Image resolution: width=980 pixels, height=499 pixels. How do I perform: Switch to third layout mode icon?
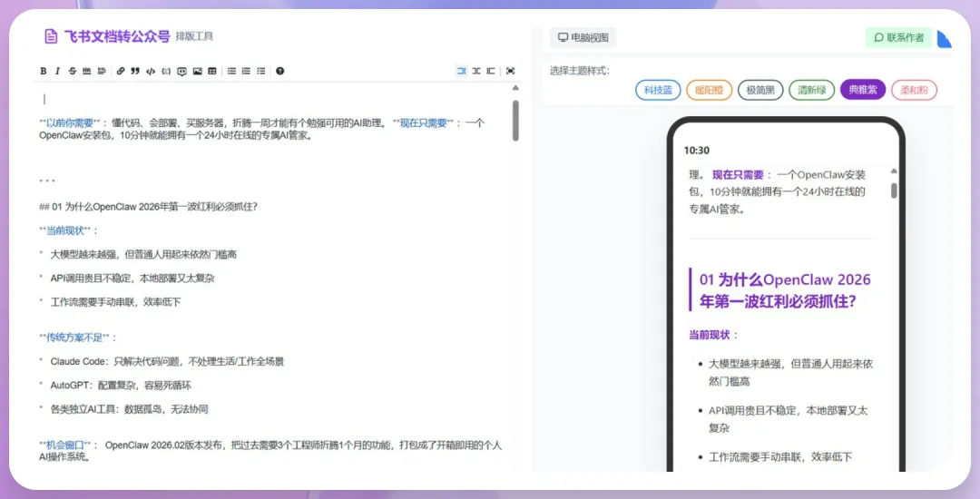coord(491,71)
